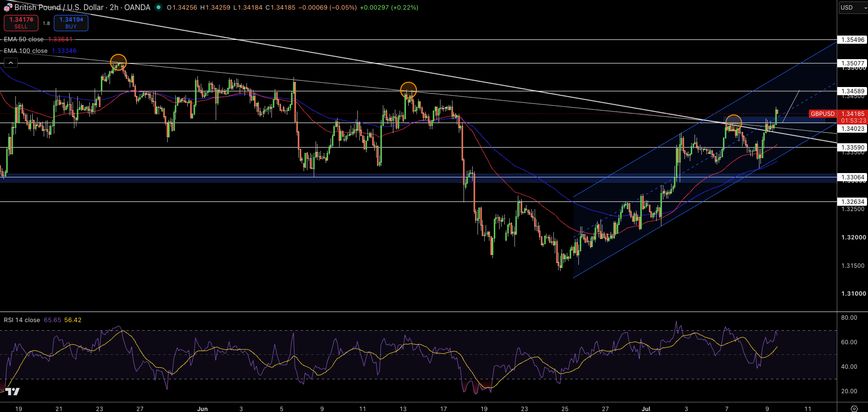
Task: Click the GBP/USD flag symbol icon
Action: point(8,7)
